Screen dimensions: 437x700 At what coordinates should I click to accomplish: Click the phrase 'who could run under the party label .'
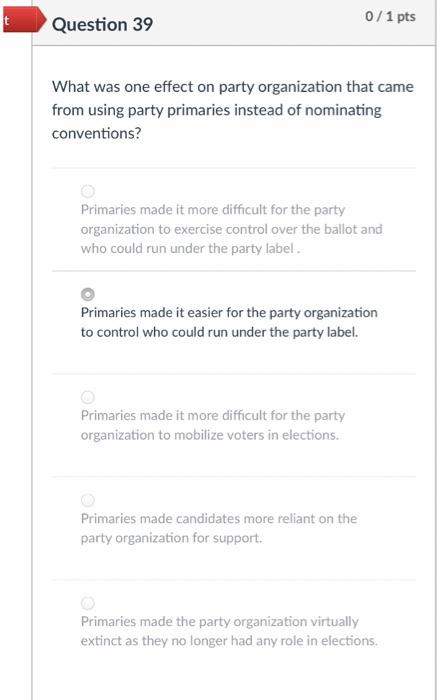(x=191, y=248)
